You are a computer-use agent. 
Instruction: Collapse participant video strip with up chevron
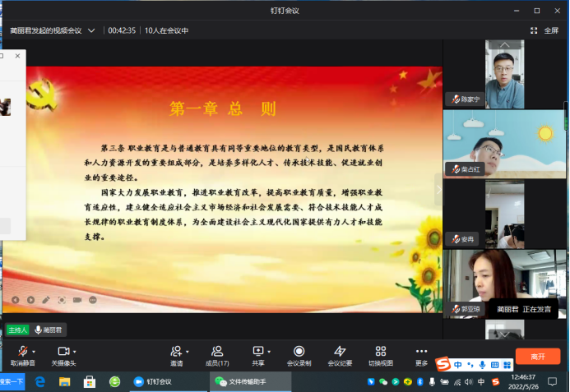click(x=504, y=43)
